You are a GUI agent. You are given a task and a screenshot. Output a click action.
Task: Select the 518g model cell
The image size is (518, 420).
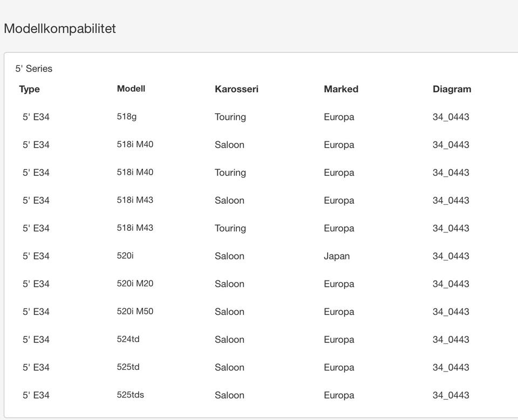pyautogui.click(x=127, y=117)
